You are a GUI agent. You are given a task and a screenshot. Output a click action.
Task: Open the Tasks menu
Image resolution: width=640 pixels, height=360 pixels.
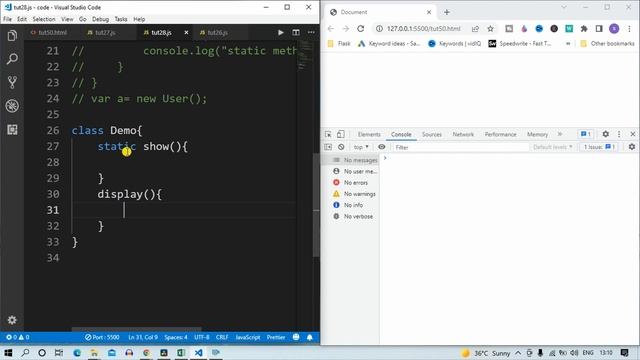coord(121,19)
